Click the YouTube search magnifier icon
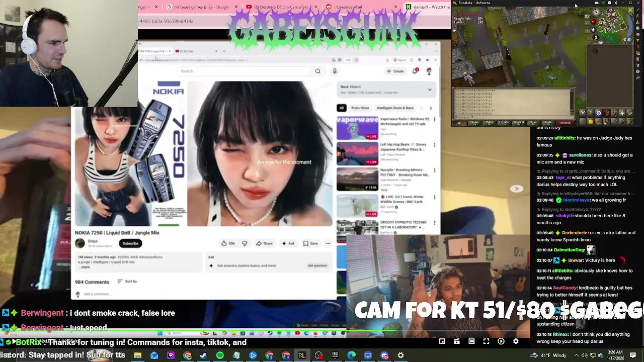 tap(317, 71)
